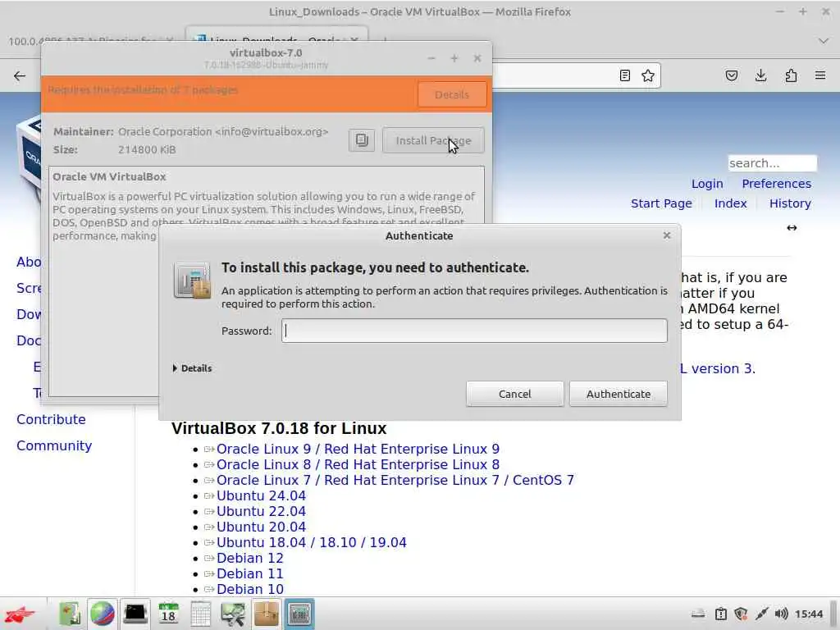Download the Debian 11 package
Viewport: 840px width, 630px height.
249,573
